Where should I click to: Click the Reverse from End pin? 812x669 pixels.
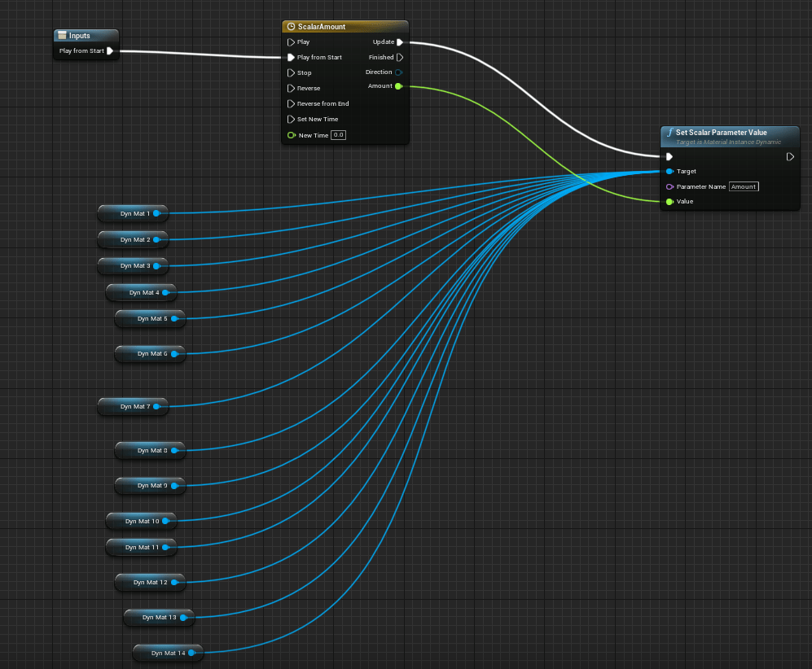tap(291, 103)
